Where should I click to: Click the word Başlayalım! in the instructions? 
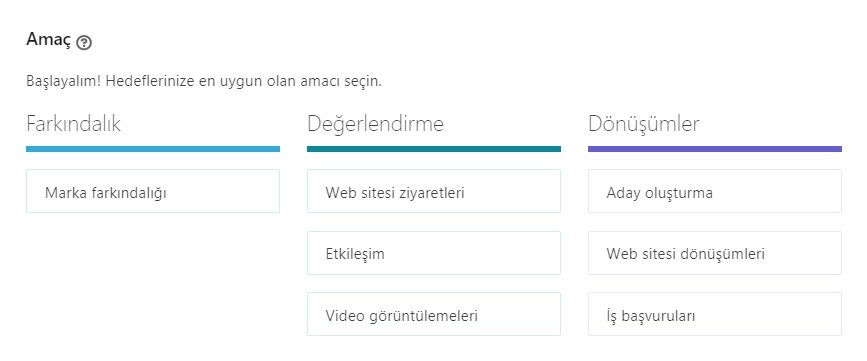(x=64, y=82)
